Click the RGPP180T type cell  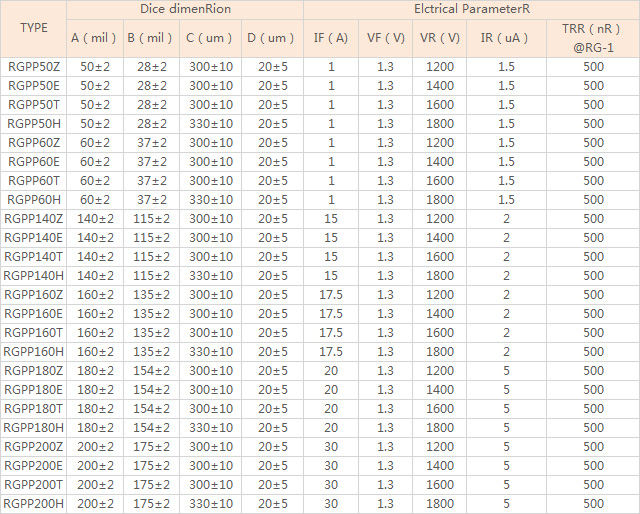point(34,408)
